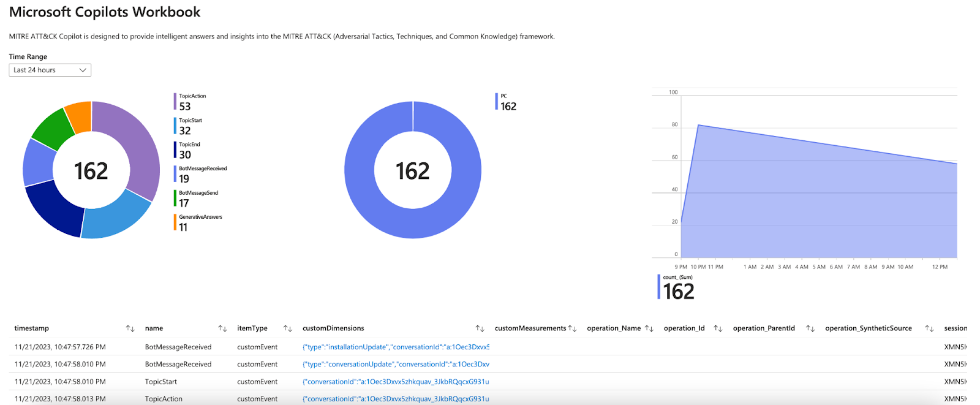Image resolution: width=980 pixels, height=405 pixels.
Task: Select the TopicStart name cell
Action: tap(161, 382)
